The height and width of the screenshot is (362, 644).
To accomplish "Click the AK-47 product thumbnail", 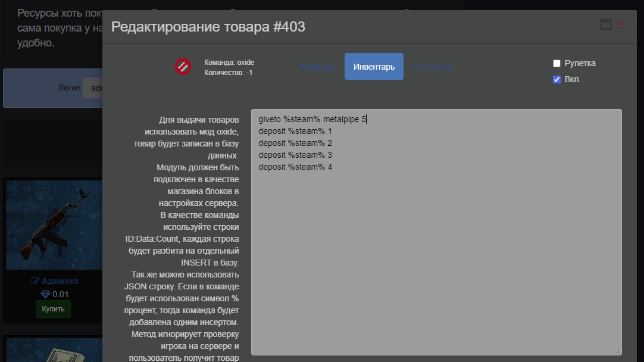I will (x=54, y=225).
